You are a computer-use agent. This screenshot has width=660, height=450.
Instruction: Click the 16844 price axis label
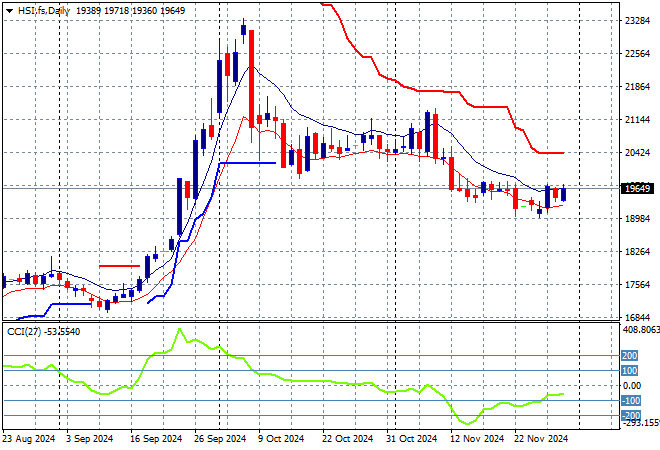(x=634, y=318)
